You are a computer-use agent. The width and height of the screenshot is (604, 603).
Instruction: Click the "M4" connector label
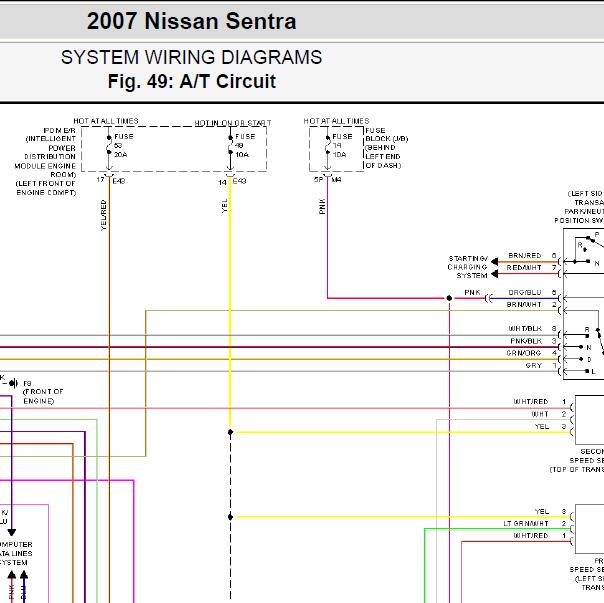click(336, 180)
